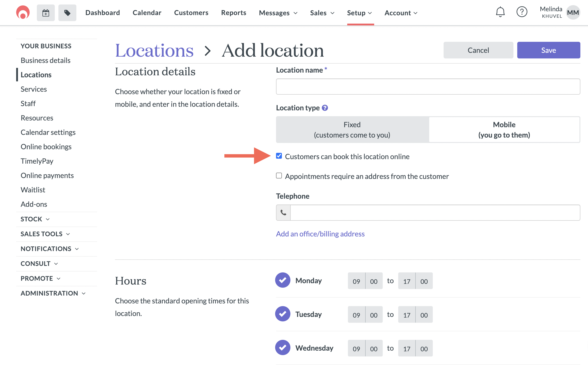588x365 pixels.
Task: Open the new appointment calendar-plus icon
Action: coord(46,13)
